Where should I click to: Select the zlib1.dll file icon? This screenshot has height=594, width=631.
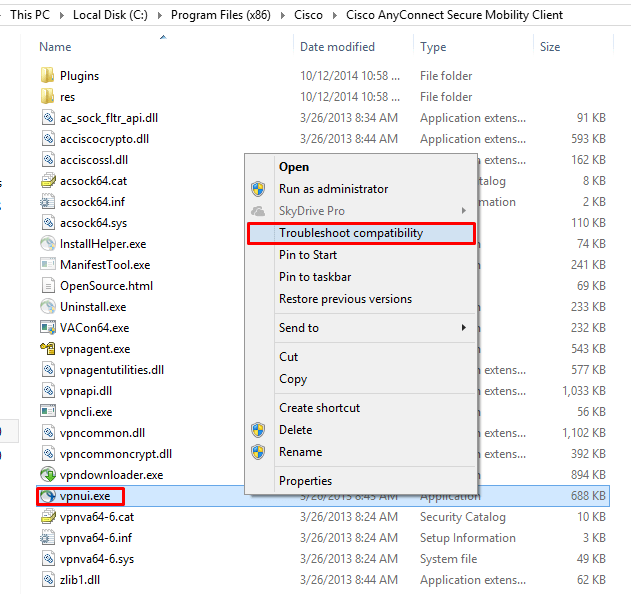[48, 580]
